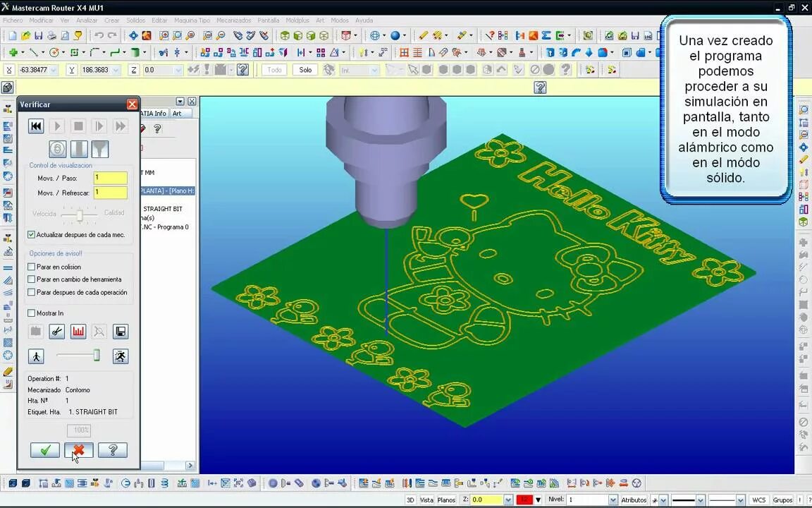Open the line width dropdown in status bar
Screen dimensions: 812x508
[741, 500]
